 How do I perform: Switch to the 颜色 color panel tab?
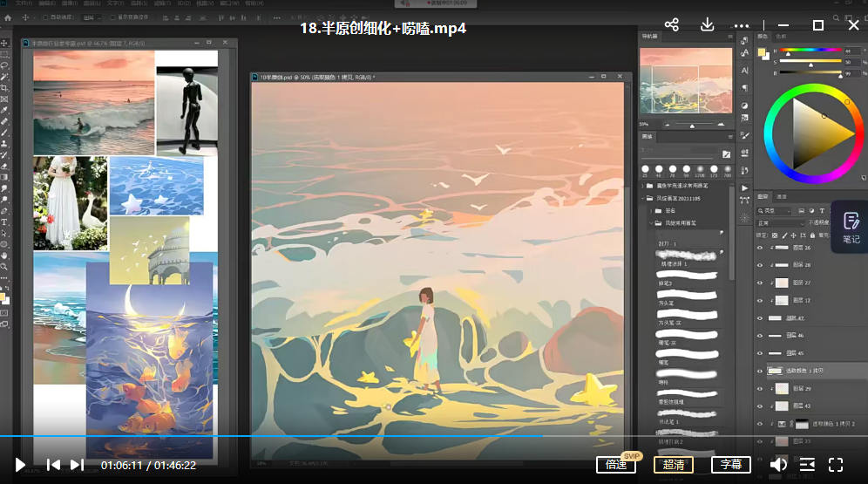(763, 37)
